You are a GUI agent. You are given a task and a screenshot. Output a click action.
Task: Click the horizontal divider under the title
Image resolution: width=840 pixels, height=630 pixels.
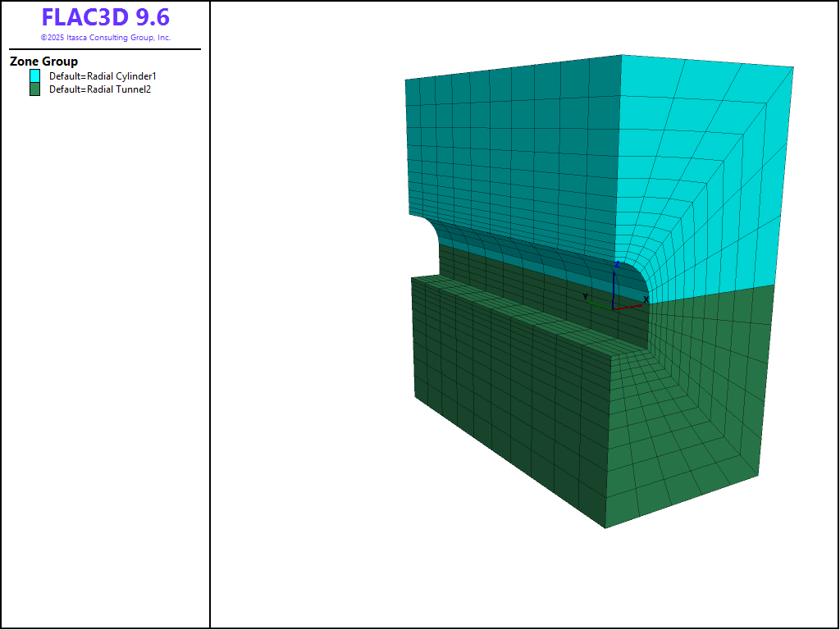pos(105,49)
